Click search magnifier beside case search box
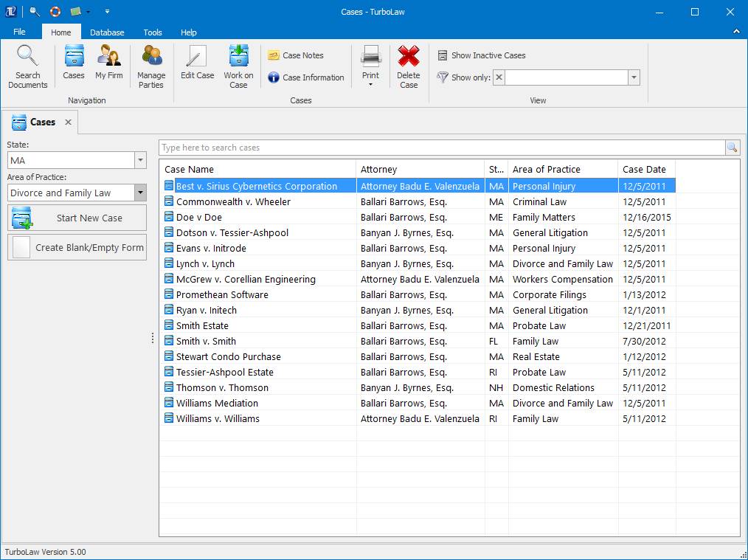This screenshot has width=748, height=560. [733, 148]
